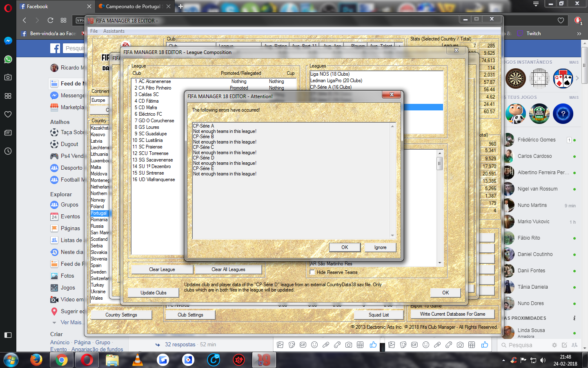This screenshot has height=368, width=588.
Task: Select Portugal in the Country list
Action: (x=99, y=213)
